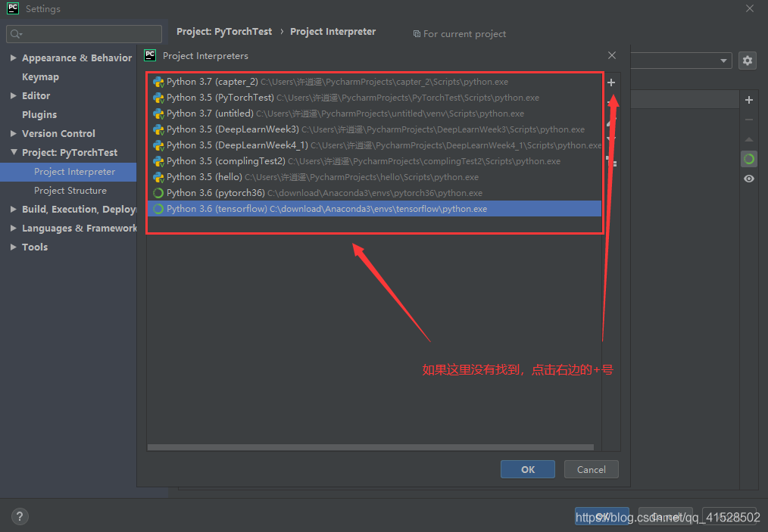The width and height of the screenshot is (768, 532).
Task: Click the horizontal scrollbar in interpreter list
Action: (370, 447)
